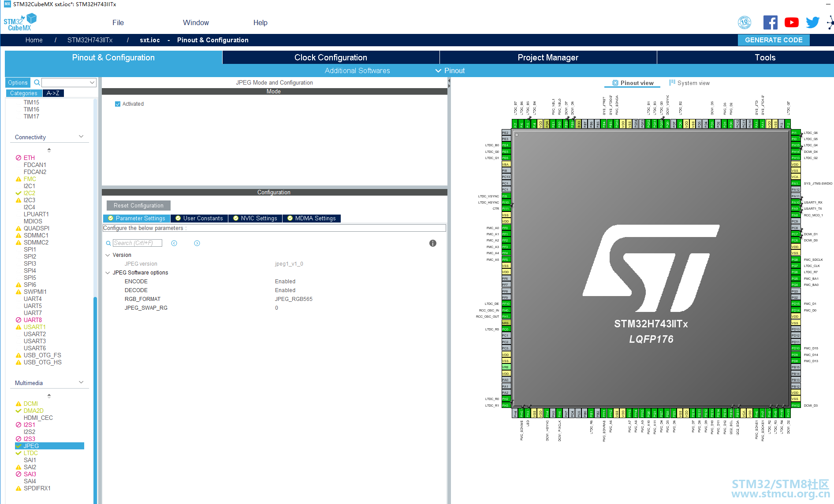Open Additional Softwares

(357, 70)
